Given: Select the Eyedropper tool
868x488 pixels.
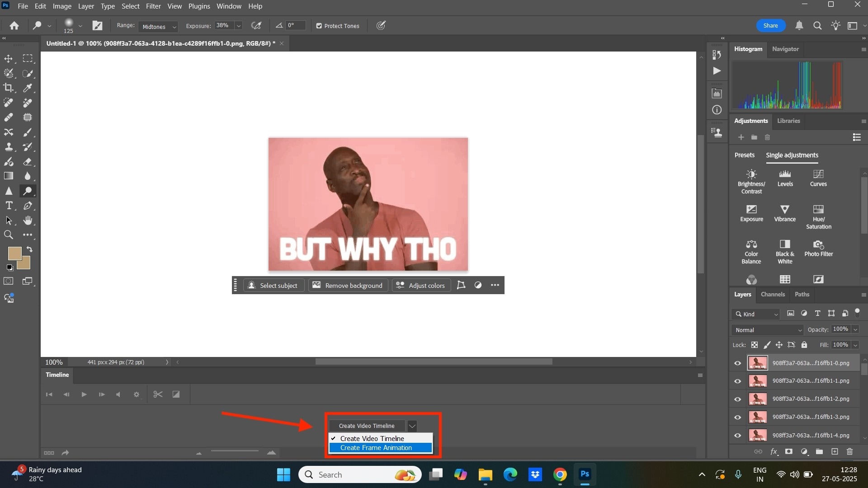Looking at the screenshot, I should pos(28,88).
